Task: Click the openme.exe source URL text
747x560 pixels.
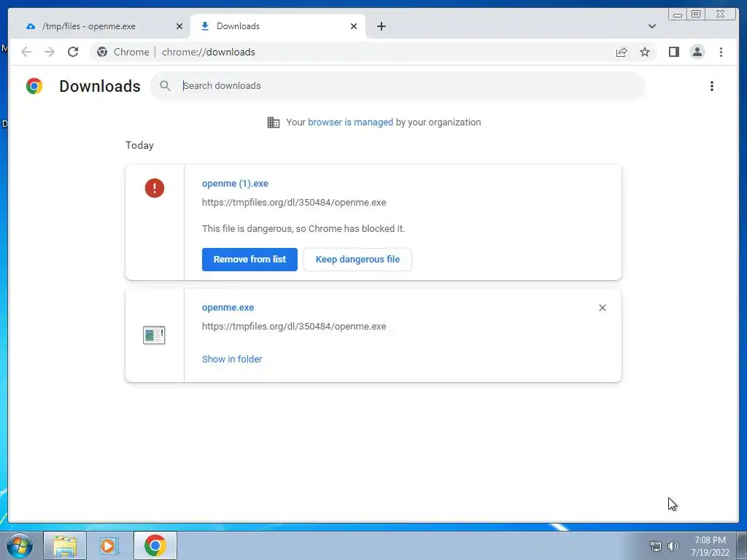Action: [294, 326]
